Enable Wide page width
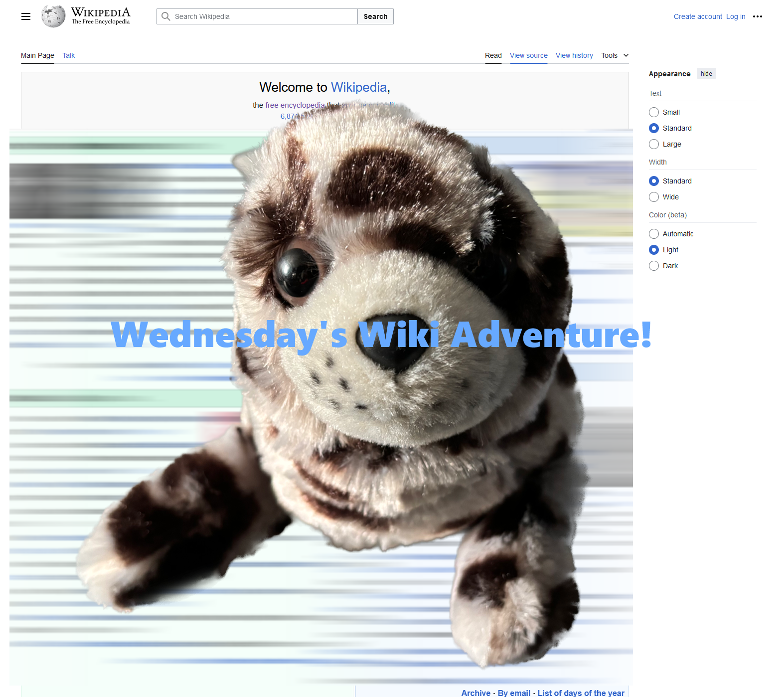Viewport: 784px width, 697px height. click(654, 197)
